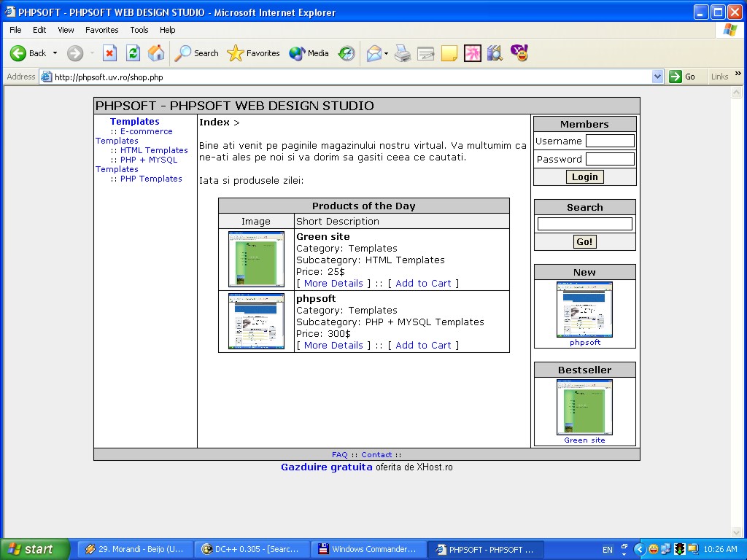Switch to the DC++ taskbar window
This screenshot has width=747, height=560.
(252, 550)
